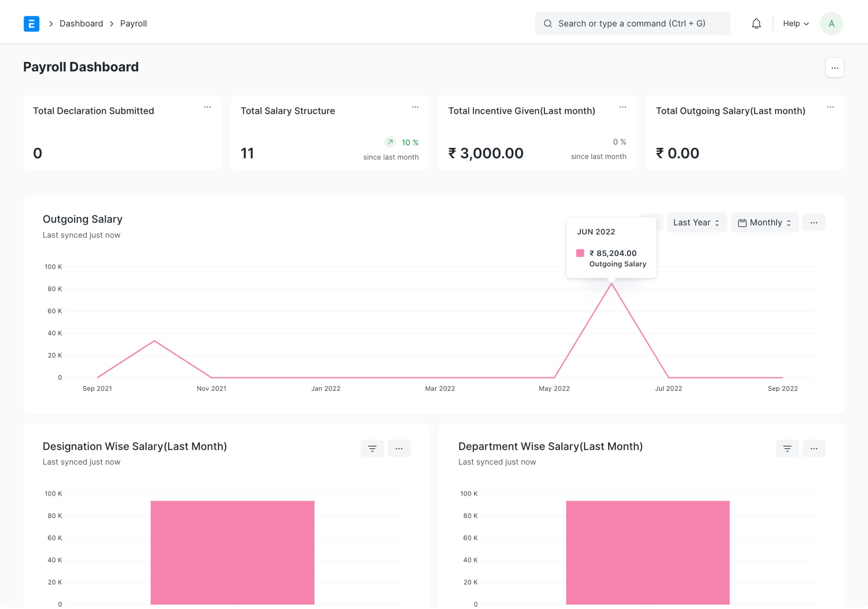Focus the search or command field
The width and height of the screenshot is (868, 609).
click(632, 24)
